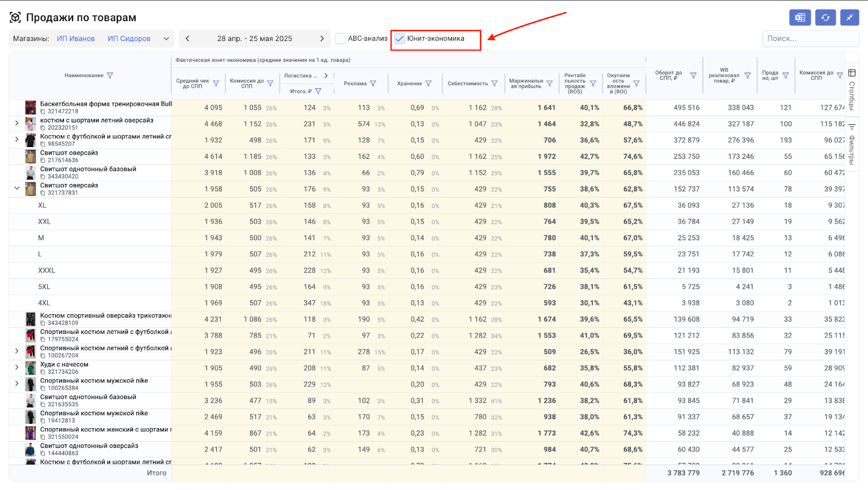Viewport: 868px width, 490px height.
Task: Go to the next date period
Action: click(x=322, y=39)
